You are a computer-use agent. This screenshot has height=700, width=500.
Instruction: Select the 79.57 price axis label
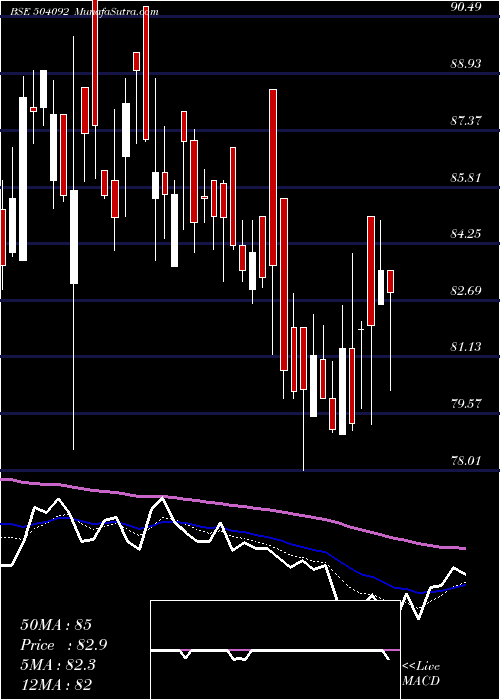click(465, 404)
